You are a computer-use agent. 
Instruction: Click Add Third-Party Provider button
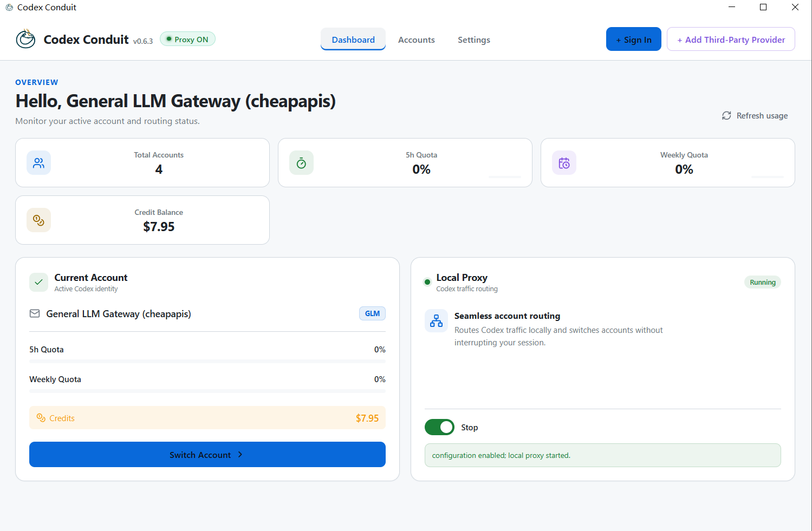pos(731,39)
